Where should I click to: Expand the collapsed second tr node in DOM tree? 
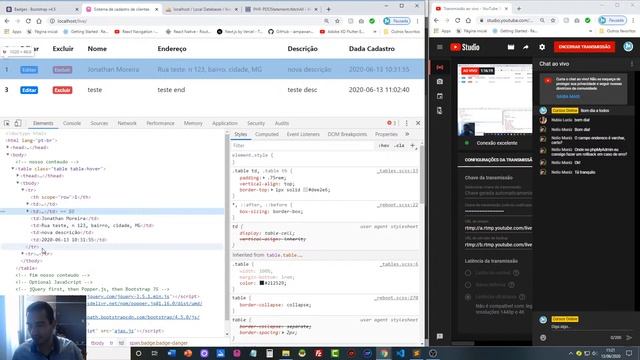point(23,253)
